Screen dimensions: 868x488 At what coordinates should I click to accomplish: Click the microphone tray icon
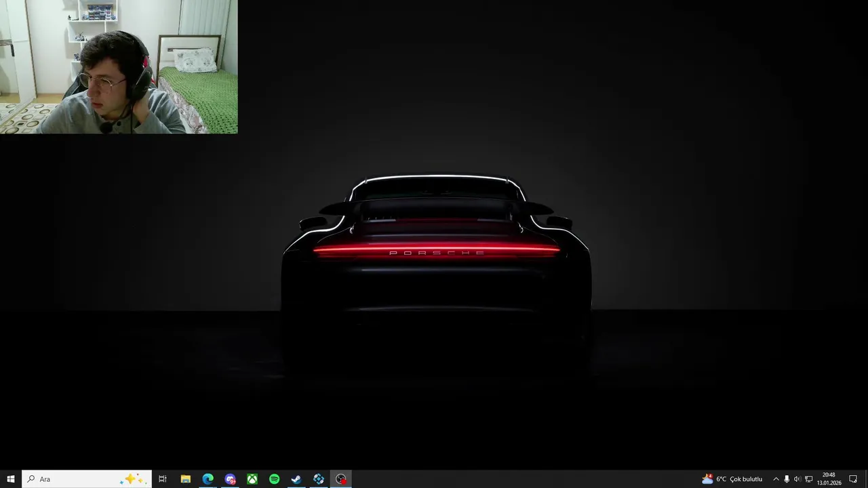pyautogui.click(x=787, y=479)
